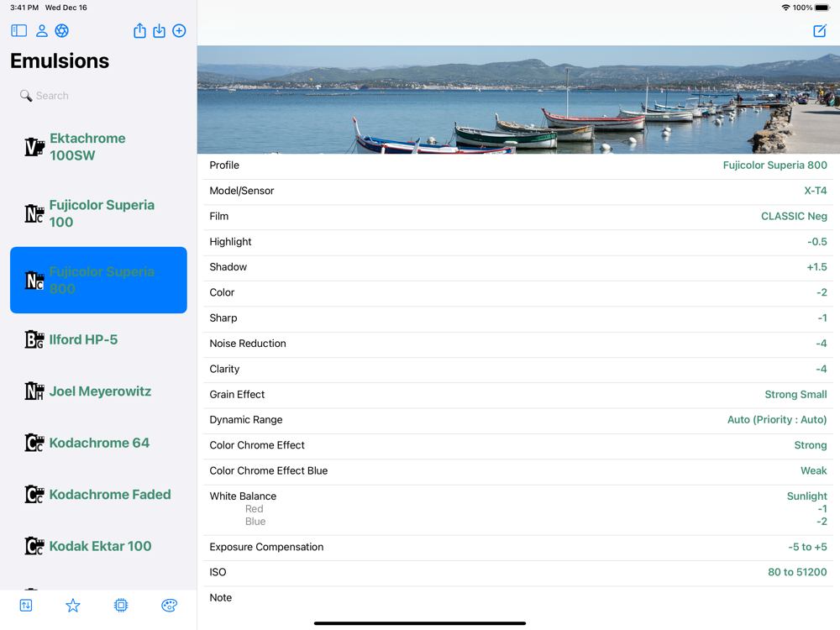Click the Film value CLASSIC Neg
This screenshot has width=840, height=630.
[x=794, y=216]
